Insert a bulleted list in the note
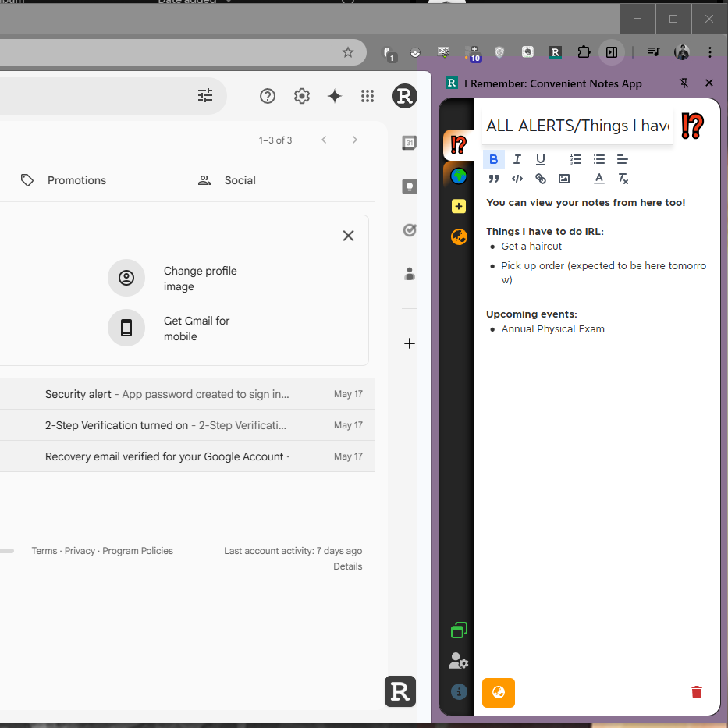Viewport: 728px width, 728px height. (x=599, y=159)
